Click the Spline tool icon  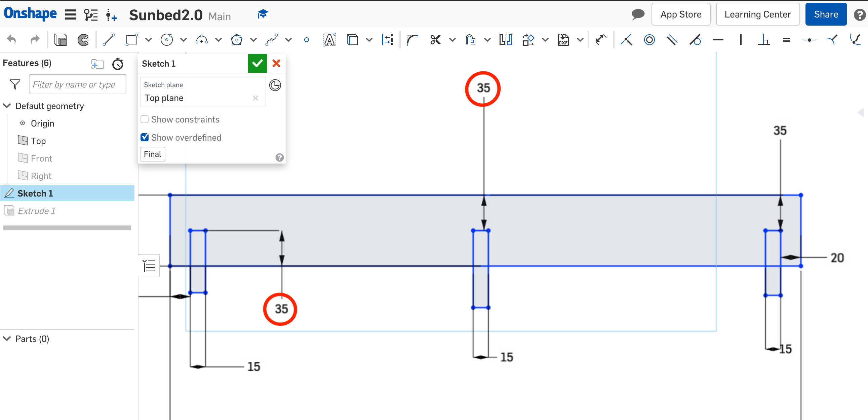272,39
